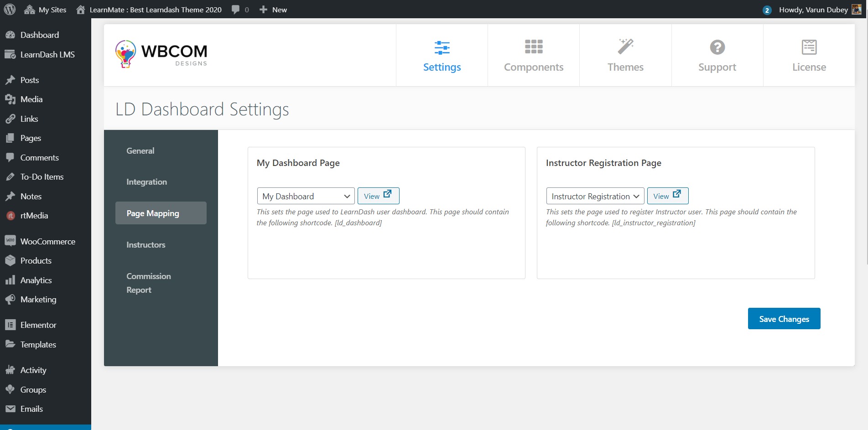Image resolution: width=868 pixels, height=430 pixels.
Task: Click the home icon beside LearnMate
Action: click(81, 10)
